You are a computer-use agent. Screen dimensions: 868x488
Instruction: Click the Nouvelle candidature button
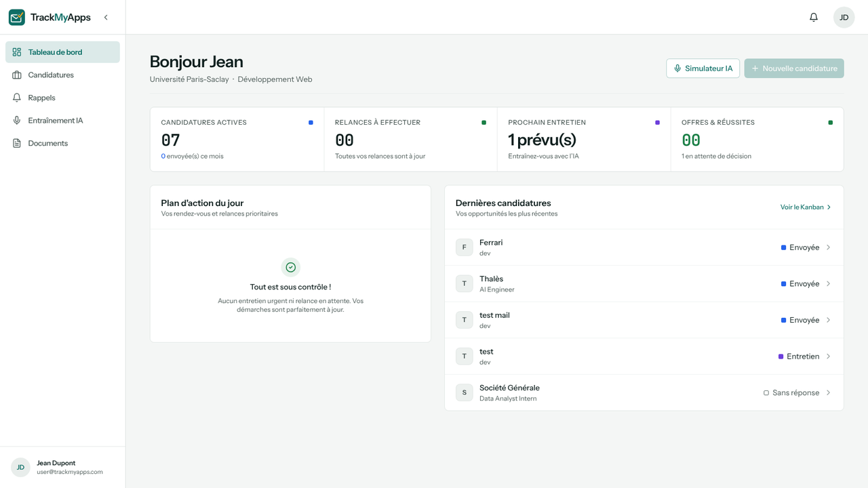[794, 68]
